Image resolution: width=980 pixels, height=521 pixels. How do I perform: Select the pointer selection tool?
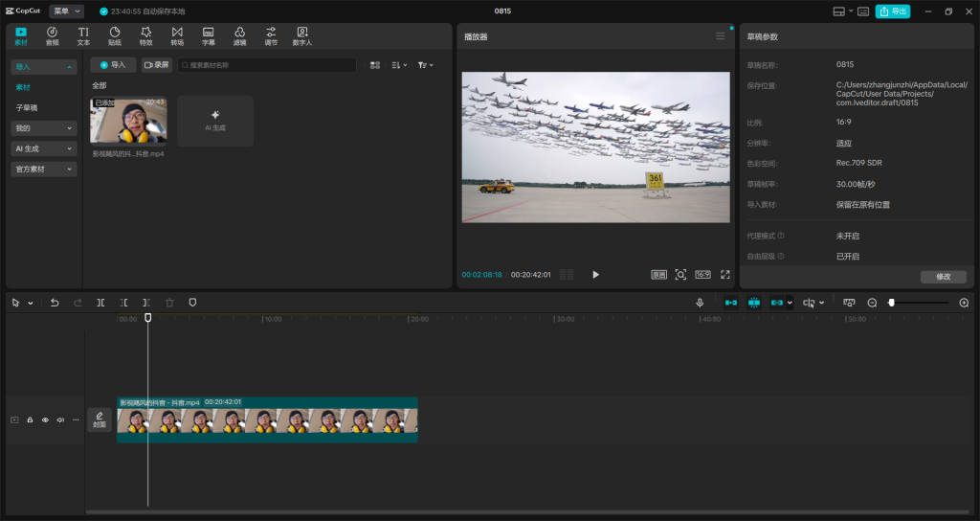15,303
